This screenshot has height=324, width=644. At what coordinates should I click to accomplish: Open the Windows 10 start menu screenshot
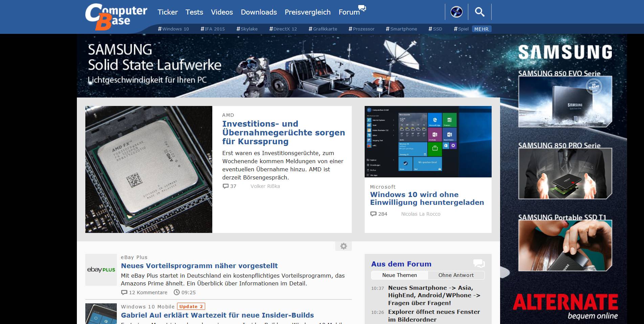click(x=428, y=142)
